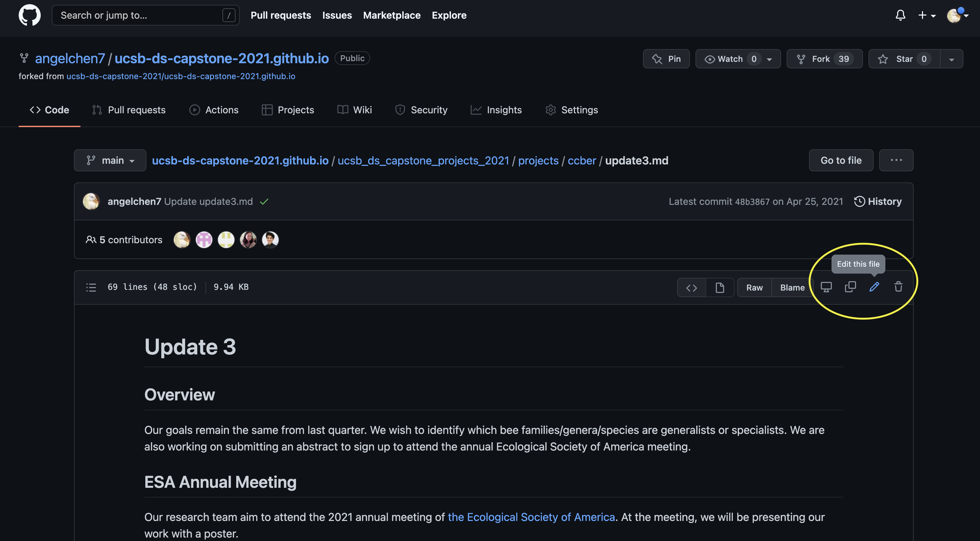Click the Go to file button
This screenshot has width=980, height=541.
(841, 160)
